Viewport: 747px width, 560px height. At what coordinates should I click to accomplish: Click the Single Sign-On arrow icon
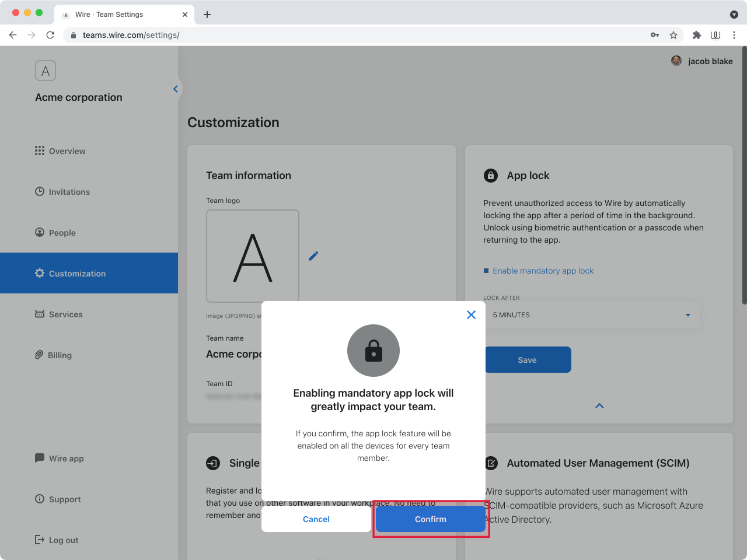[213, 463]
